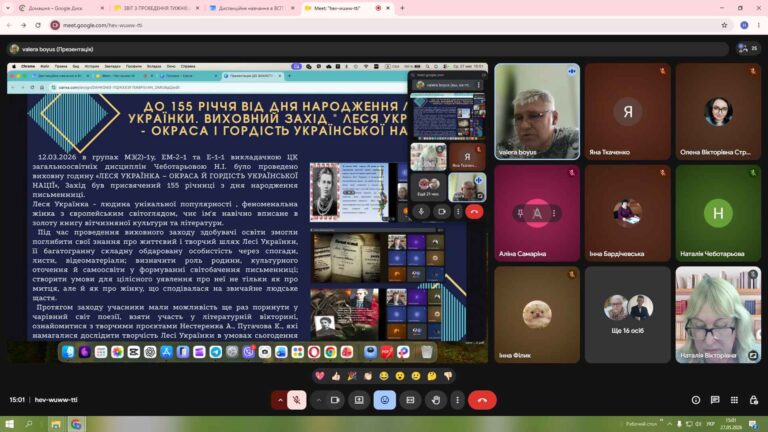Click the meet.google.com address bar
The height and width of the screenshot is (432, 768).
pyautogui.click(x=389, y=25)
